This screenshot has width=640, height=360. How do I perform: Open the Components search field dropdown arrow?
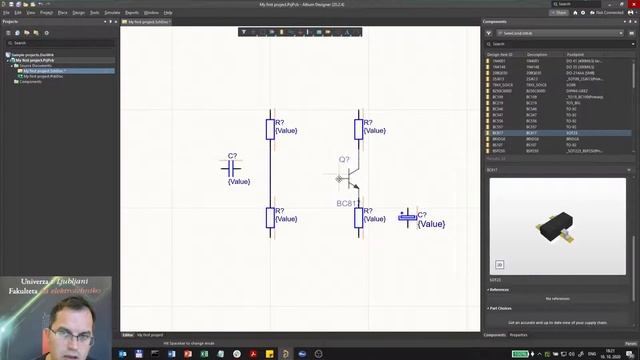pyautogui.click(x=633, y=44)
